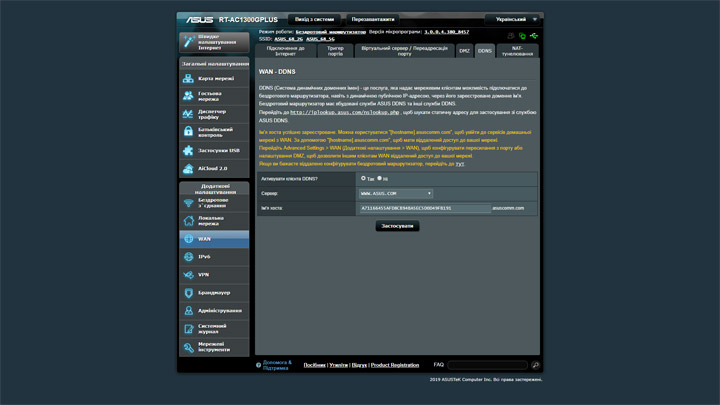Click the dim printer status icon
Image resolution: width=720 pixels, height=405 pixels.
click(511, 36)
